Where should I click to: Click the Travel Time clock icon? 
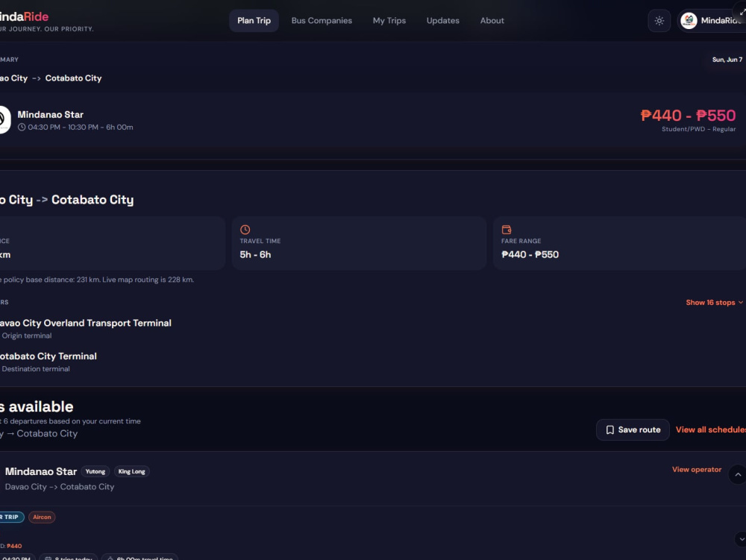pos(245,230)
